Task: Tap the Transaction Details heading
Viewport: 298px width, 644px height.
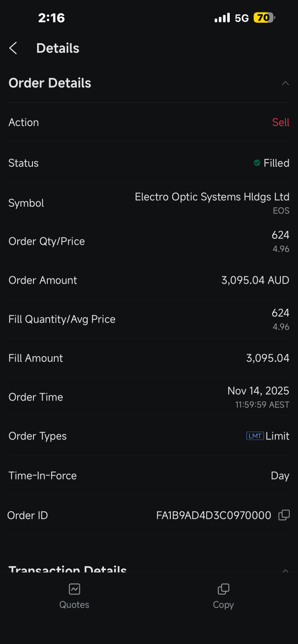Action: [68, 568]
